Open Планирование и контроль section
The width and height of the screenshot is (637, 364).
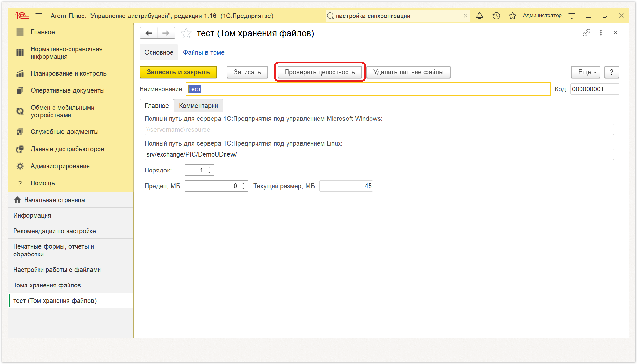tap(71, 73)
